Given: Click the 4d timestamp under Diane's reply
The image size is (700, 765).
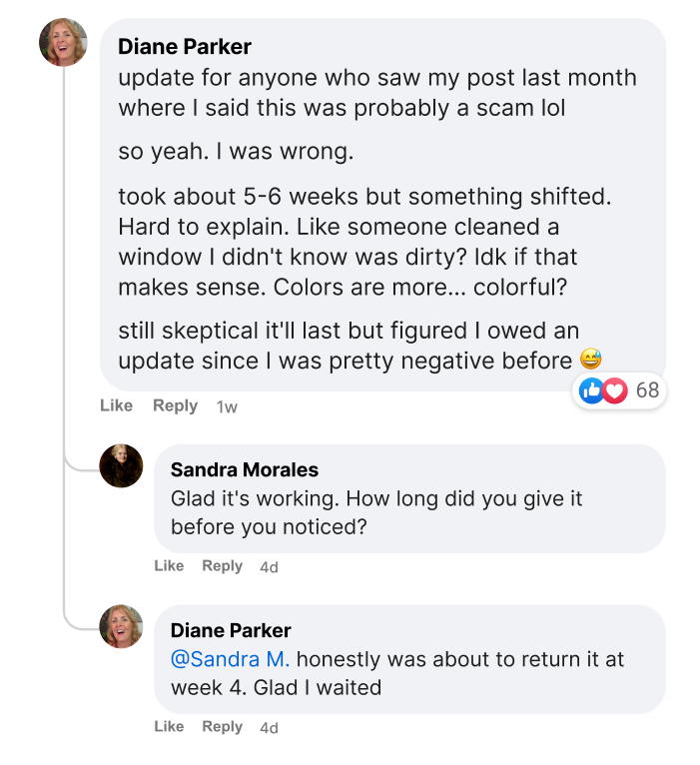Looking at the screenshot, I should (269, 728).
